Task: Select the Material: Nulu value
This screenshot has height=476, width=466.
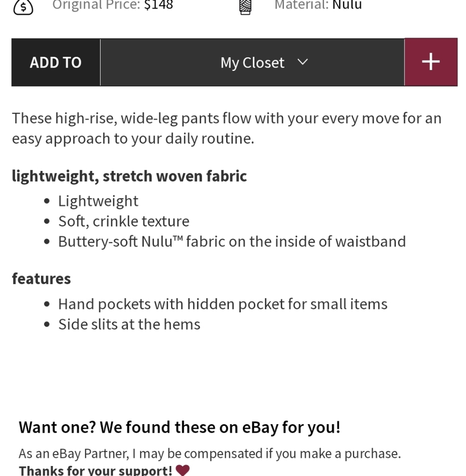Action: click(x=318, y=5)
